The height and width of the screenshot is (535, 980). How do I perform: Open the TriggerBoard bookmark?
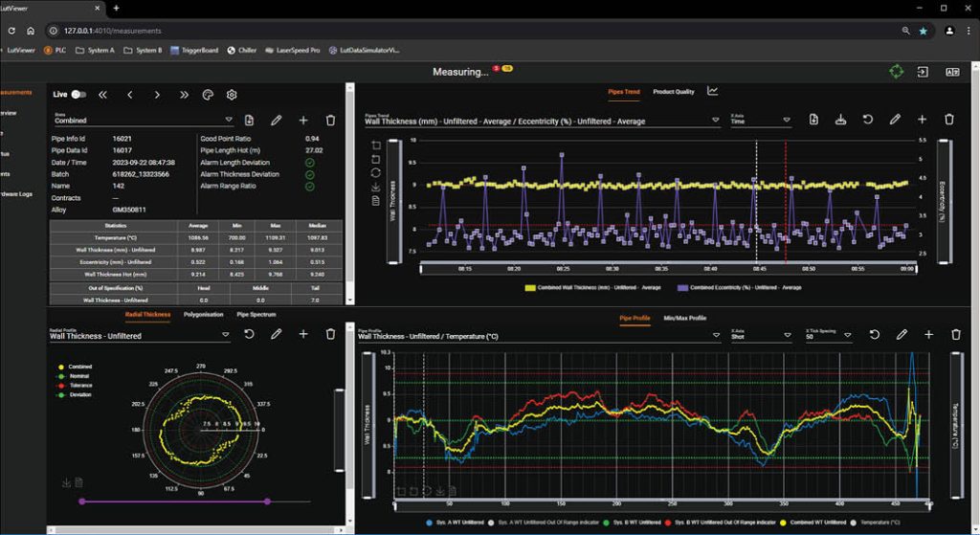coord(195,50)
